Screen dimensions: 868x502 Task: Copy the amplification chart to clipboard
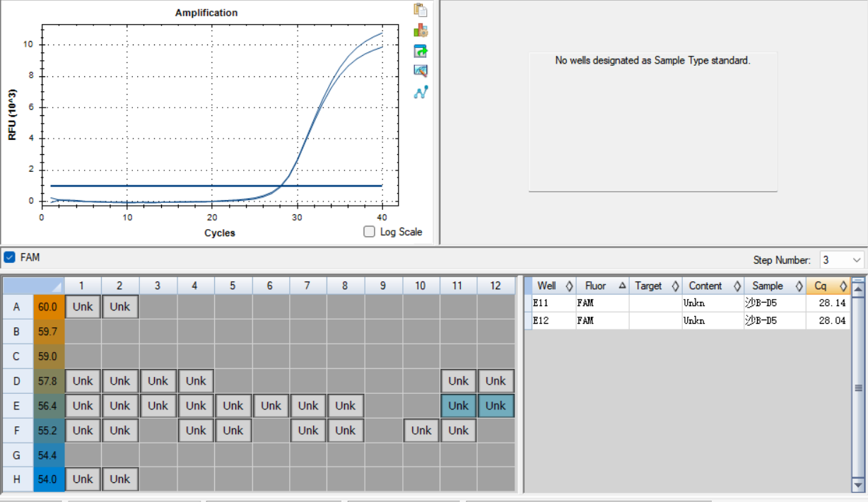click(x=421, y=10)
